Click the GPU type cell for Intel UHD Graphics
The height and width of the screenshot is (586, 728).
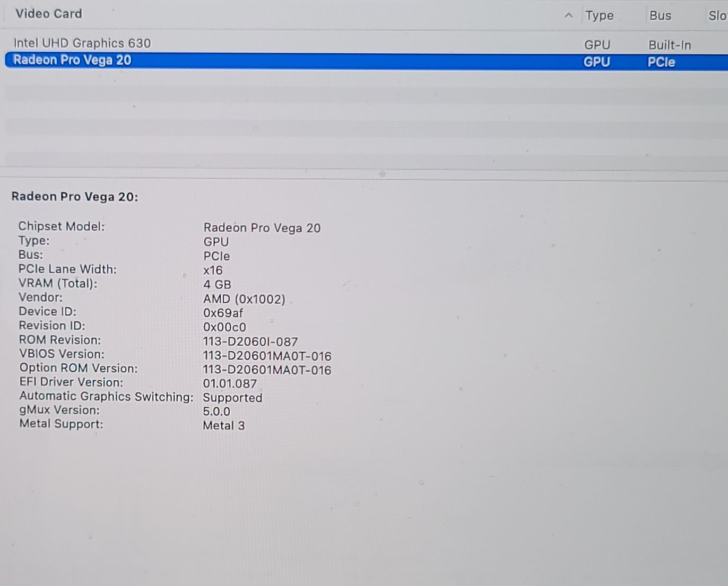597,45
